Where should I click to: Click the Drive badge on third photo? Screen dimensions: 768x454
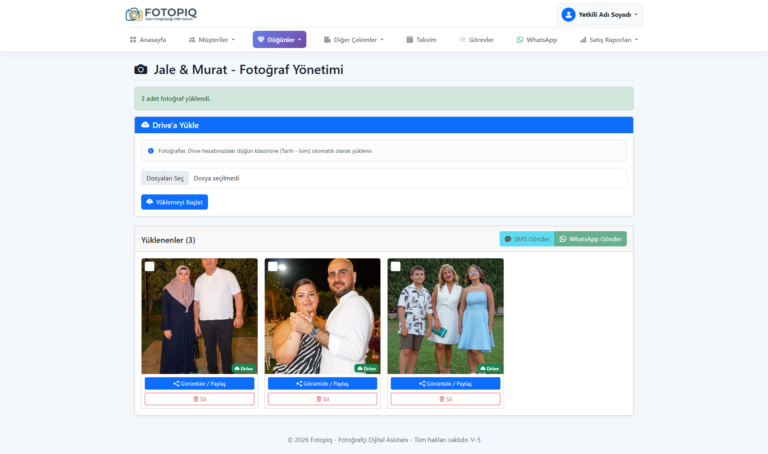click(489, 368)
